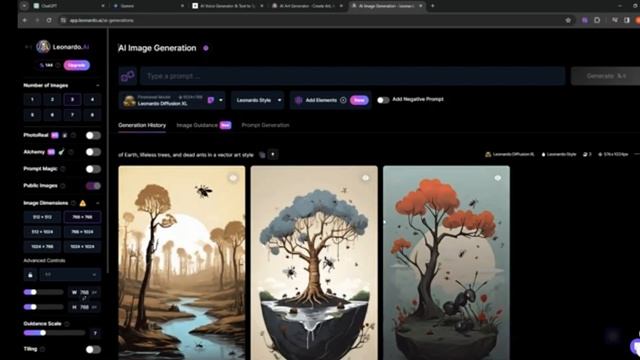
Task: Click the token count info icon
Action: tap(58, 65)
